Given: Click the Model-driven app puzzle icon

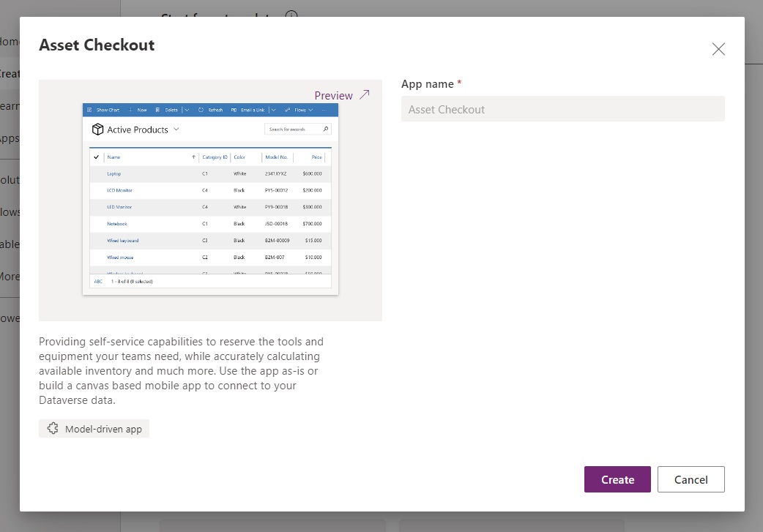Looking at the screenshot, I should click(53, 429).
